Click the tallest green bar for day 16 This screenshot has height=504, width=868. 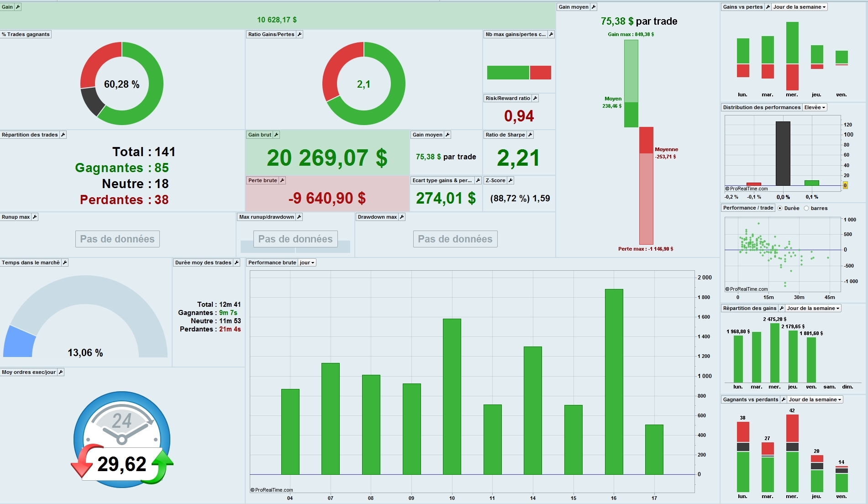click(614, 382)
